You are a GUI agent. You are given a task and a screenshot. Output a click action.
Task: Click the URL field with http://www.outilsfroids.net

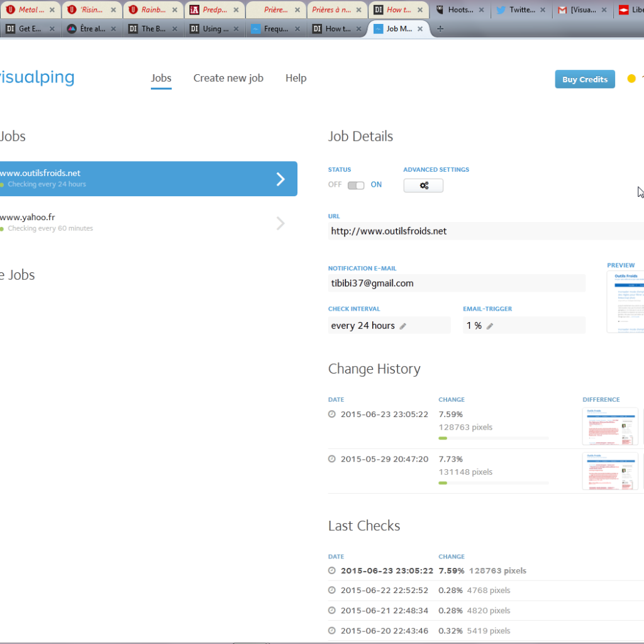(486, 231)
